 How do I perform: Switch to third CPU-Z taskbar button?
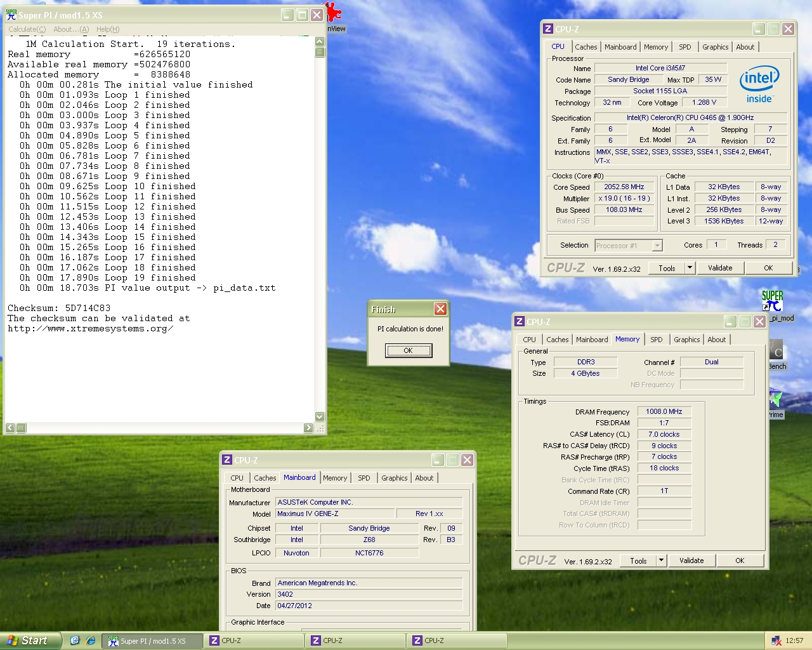coord(458,641)
